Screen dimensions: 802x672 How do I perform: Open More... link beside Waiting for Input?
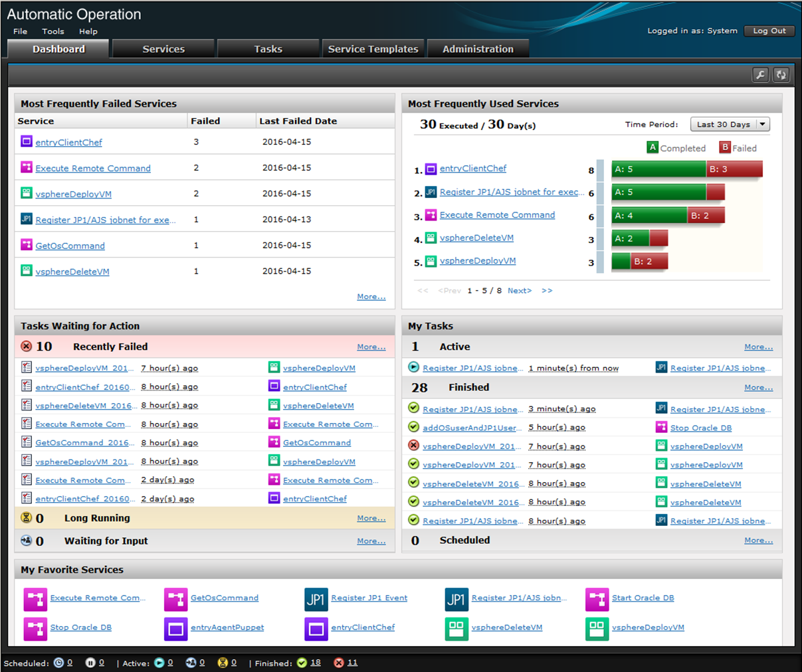(371, 541)
